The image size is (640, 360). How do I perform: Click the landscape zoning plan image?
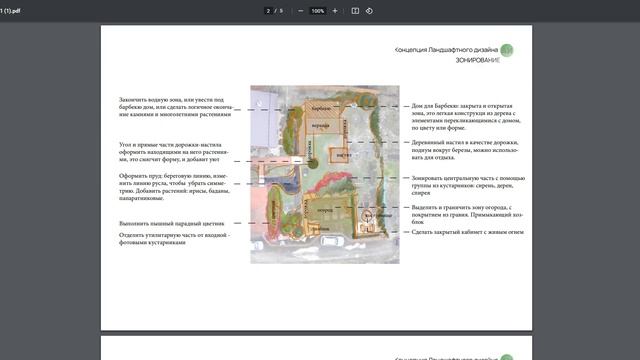(325, 174)
